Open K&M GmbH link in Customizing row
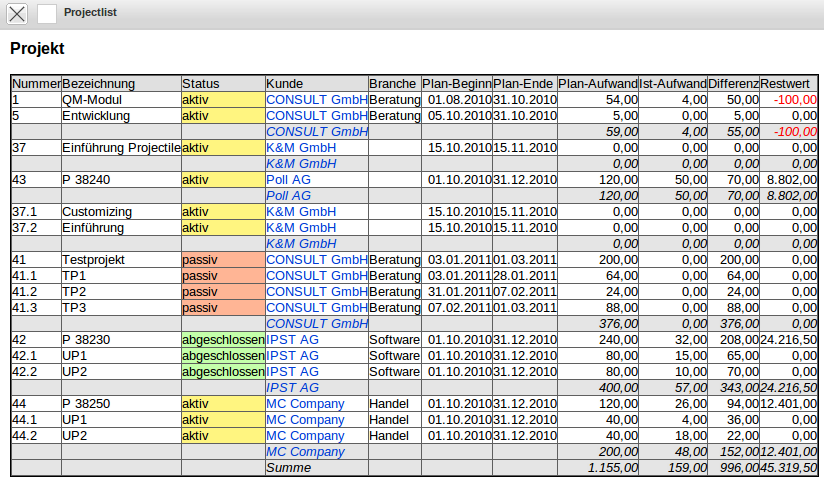Screen dimensions: 824x481 pyautogui.click(x=300, y=212)
